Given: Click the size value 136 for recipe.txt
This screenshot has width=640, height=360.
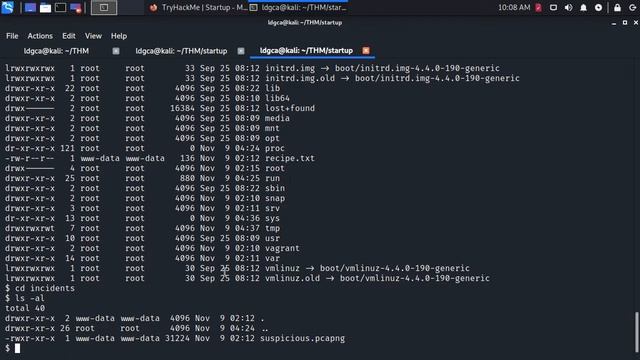Looking at the screenshot, I should [x=187, y=158].
